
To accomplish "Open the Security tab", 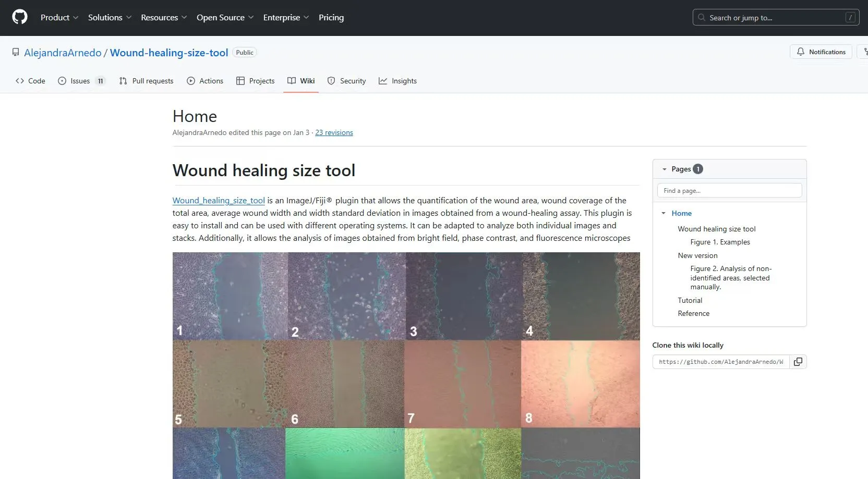I will coord(346,81).
